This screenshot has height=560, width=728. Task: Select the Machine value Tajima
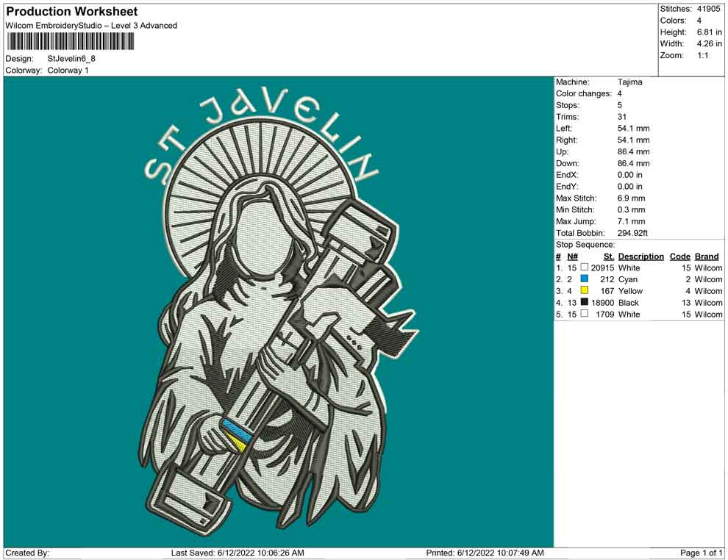click(629, 82)
